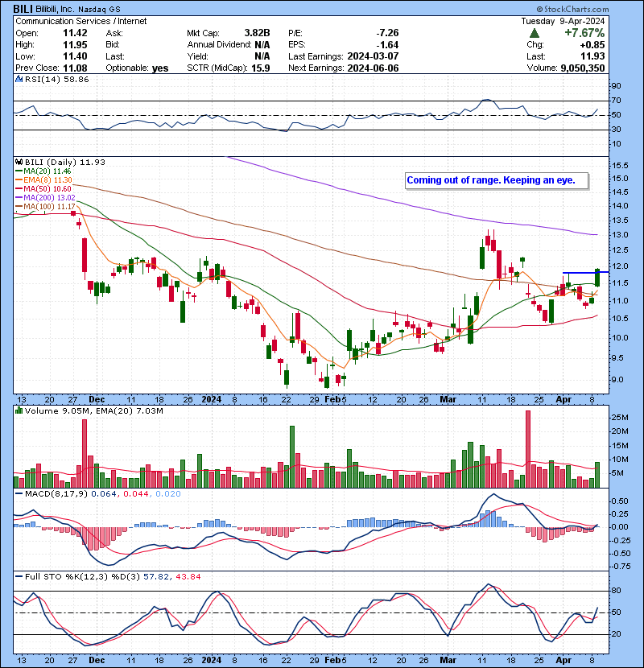This screenshot has width=644, height=668.
Task: Click the Last Earnings date 2024-03-07
Action: [373, 56]
